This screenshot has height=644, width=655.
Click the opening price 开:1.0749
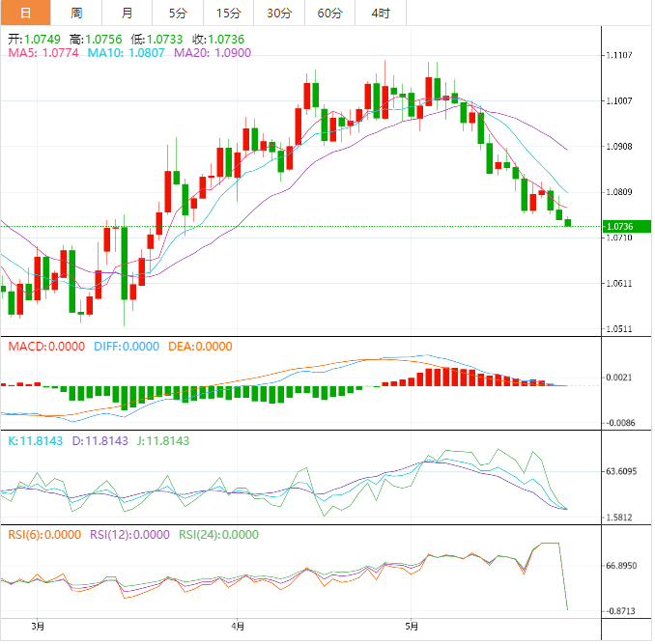(x=34, y=40)
